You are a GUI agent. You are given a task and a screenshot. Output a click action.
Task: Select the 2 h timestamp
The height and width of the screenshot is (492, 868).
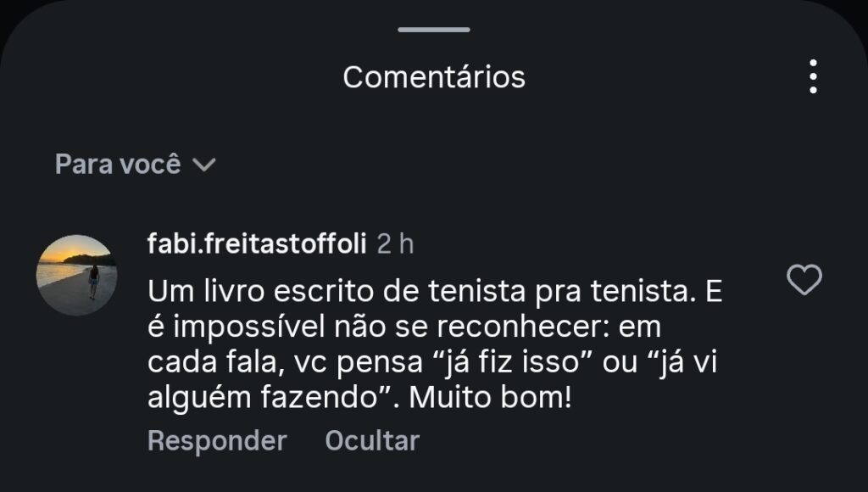click(x=395, y=243)
